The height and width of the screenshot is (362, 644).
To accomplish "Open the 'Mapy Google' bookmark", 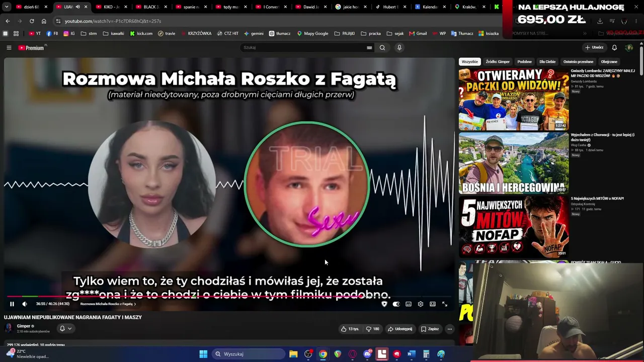I will 312,34.
